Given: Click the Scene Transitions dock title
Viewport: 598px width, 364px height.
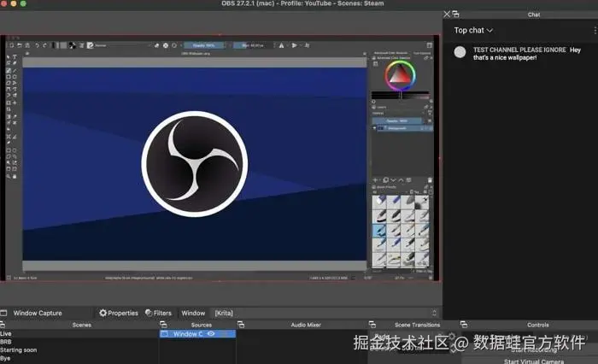Looking at the screenshot, I should tap(417, 325).
